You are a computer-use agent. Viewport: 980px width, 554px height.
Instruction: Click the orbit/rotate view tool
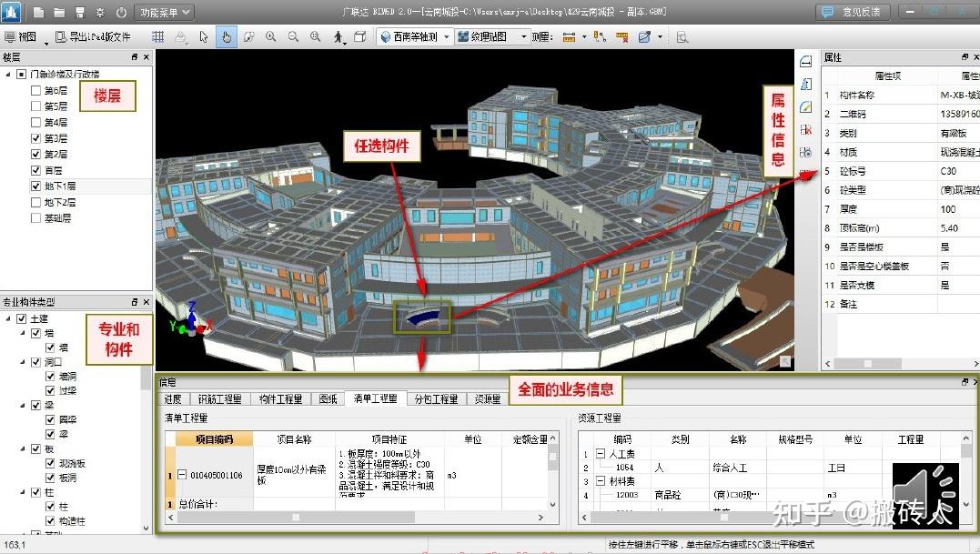(248, 37)
